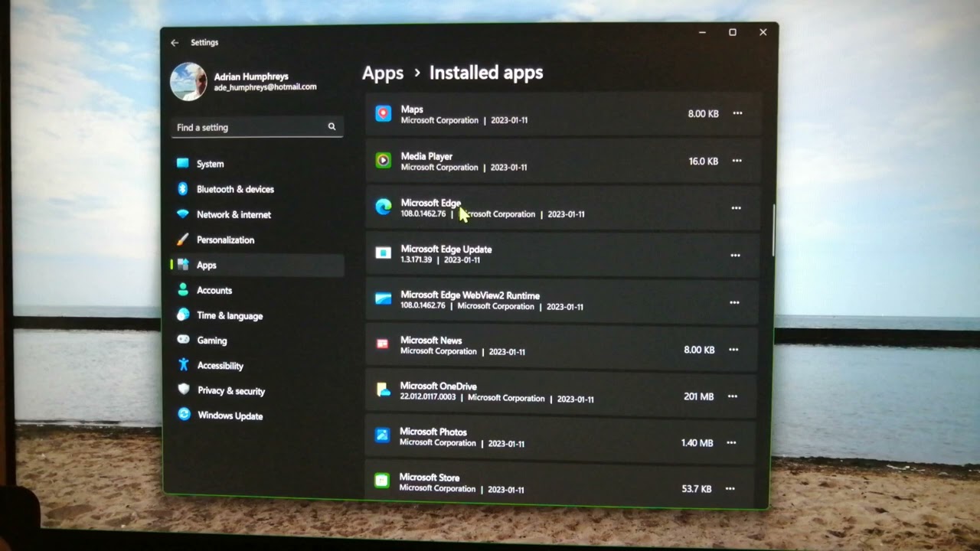Click the apps list vertical scrollbar

pos(773,230)
